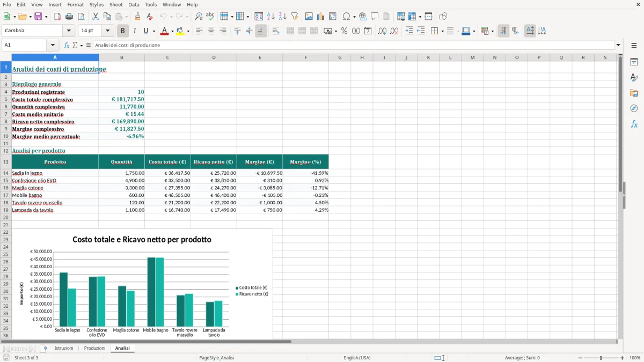Toggle Bold formatting
Screen dimensions: 644x362
pyautogui.click(x=123, y=31)
